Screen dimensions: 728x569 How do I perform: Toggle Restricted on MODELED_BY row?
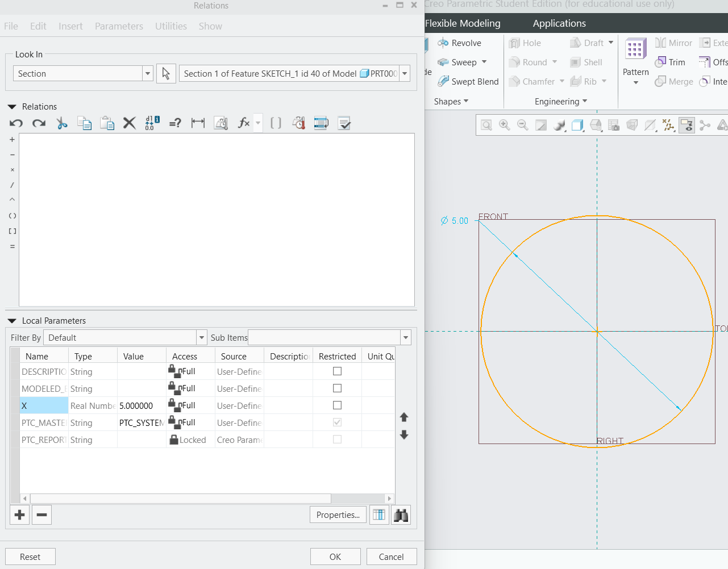tap(337, 388)
